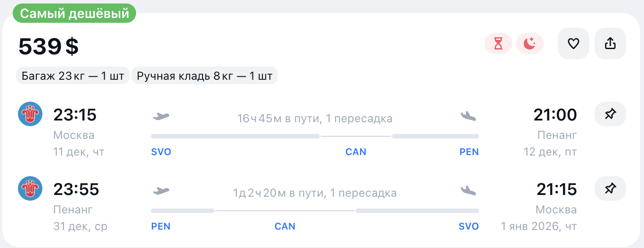The height and width of the screenshot is (248, 644).
Task: Click the 'Багаж 23 кг' baggage tag
Action: coord(73,76)
